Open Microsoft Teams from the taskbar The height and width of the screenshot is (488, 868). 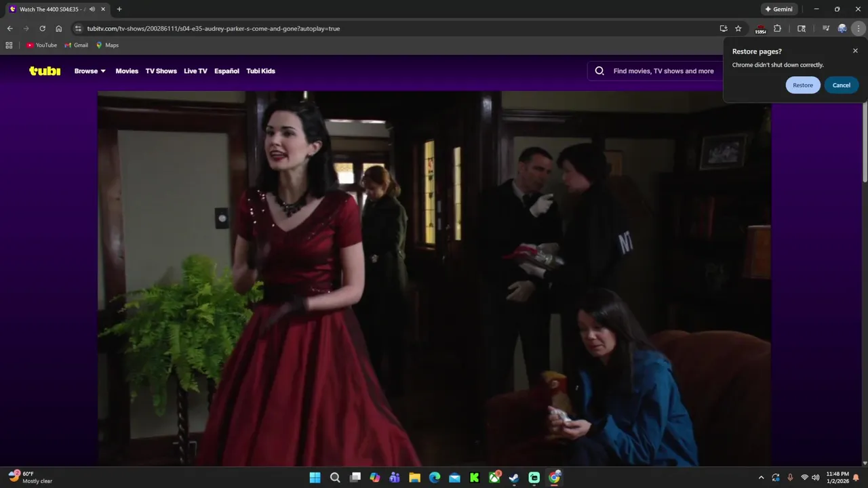click(x=395, y=478)
